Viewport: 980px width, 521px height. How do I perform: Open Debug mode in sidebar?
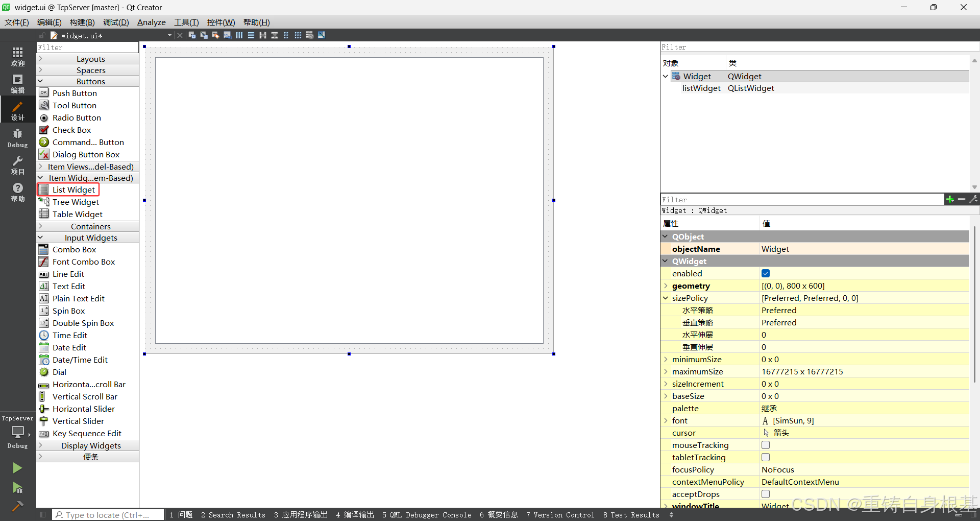(x=18, y=138)
